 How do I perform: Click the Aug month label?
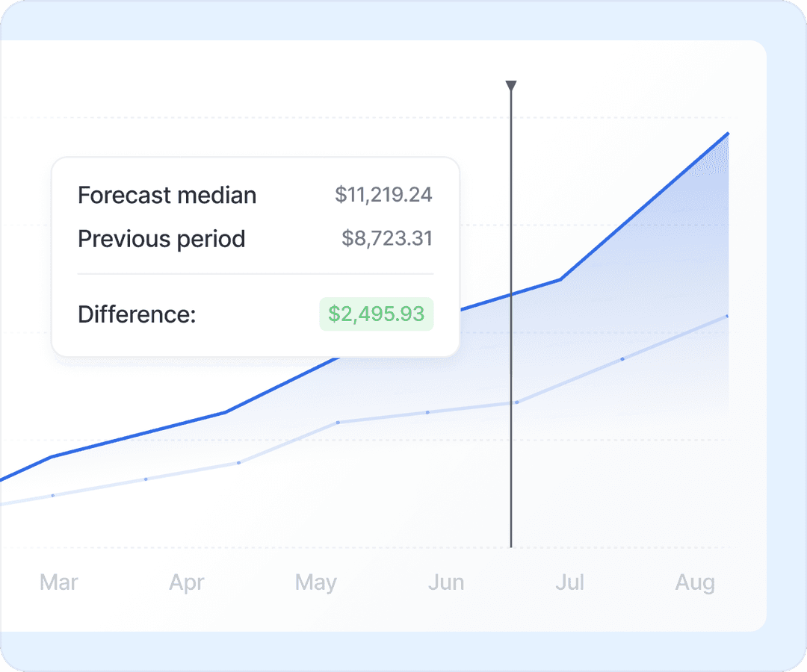coord(695,582)
